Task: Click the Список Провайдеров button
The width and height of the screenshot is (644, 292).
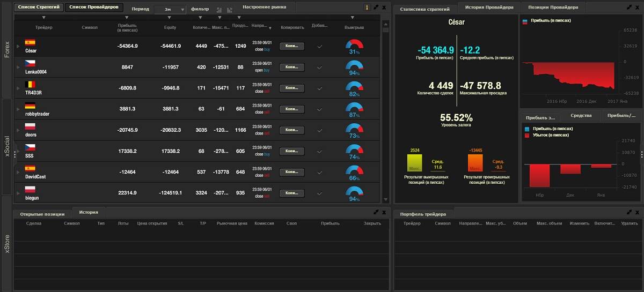Action: (x=94, y=8)
